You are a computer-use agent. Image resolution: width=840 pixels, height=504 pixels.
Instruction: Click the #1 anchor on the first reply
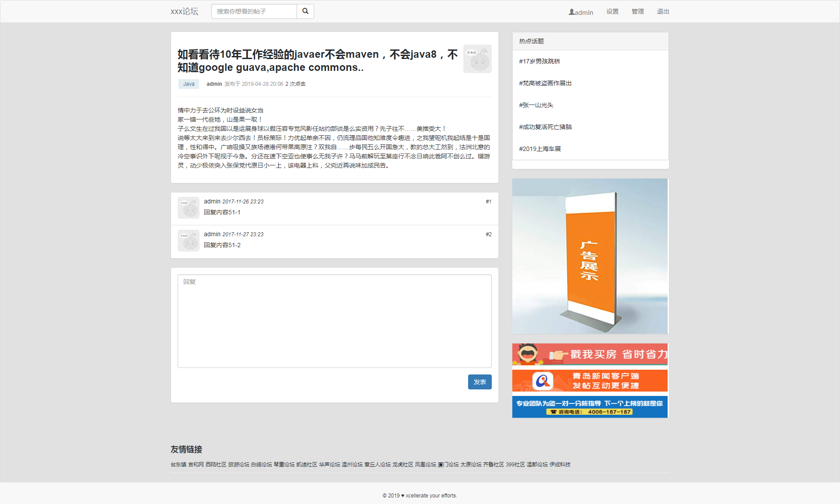[x=488, y=202]
